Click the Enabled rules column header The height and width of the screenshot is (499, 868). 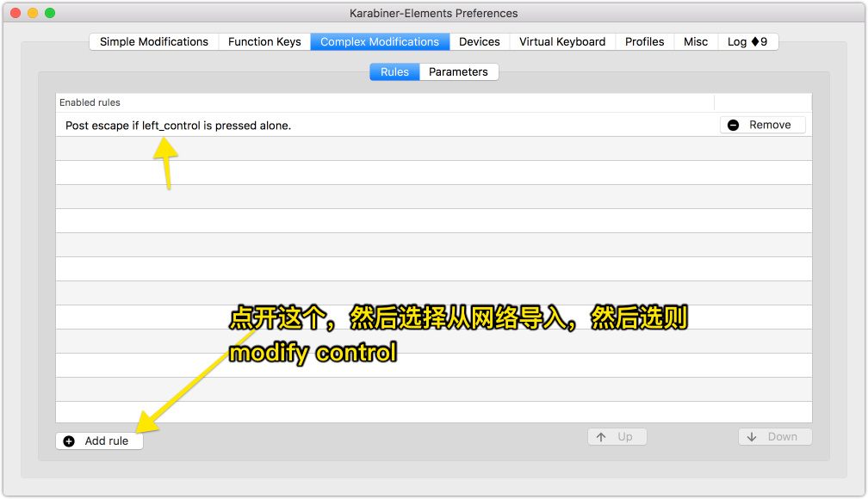(385, 102)
